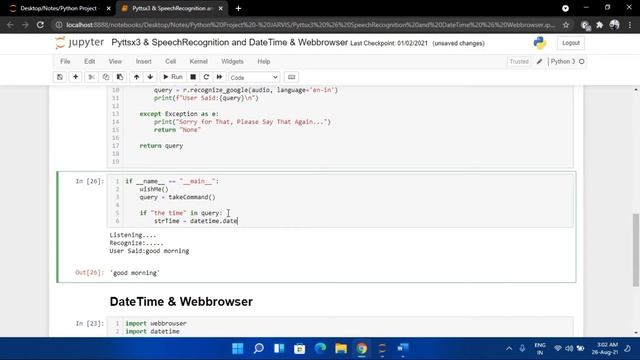Click the ENG IN language indicator
Viewport: 640px width, 360px height.
540,348
